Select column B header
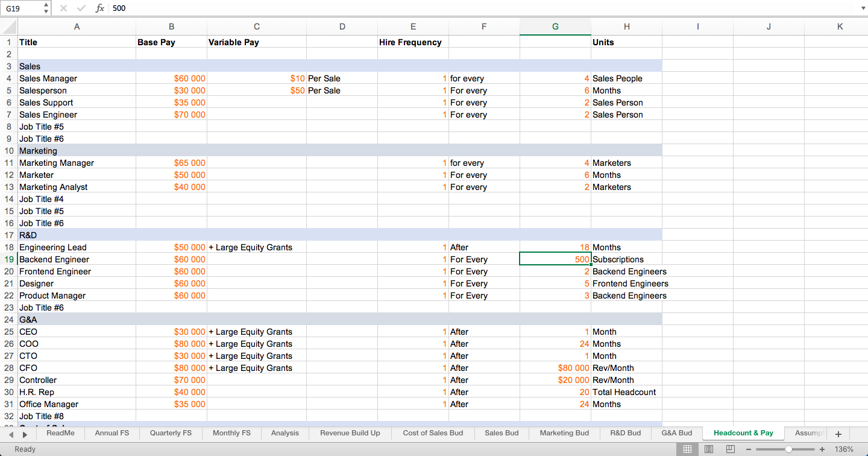 pos(172,27)
